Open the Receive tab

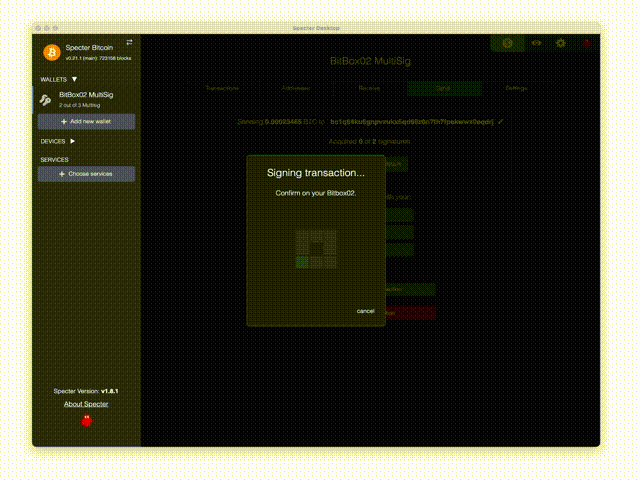click(369, 88)
